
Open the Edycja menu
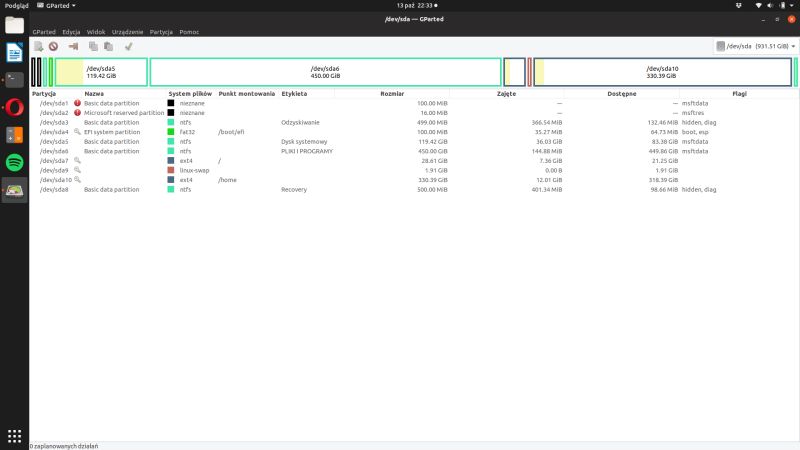point(71,32)
